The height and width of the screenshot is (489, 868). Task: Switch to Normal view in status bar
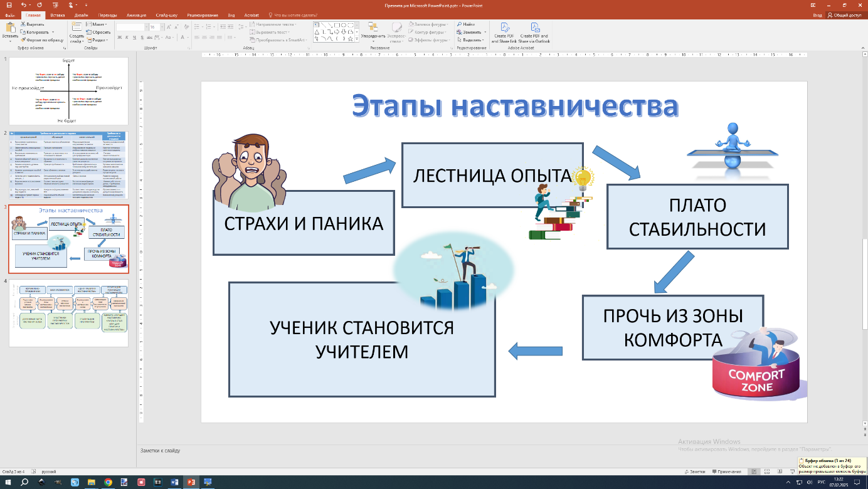point(754,471)
